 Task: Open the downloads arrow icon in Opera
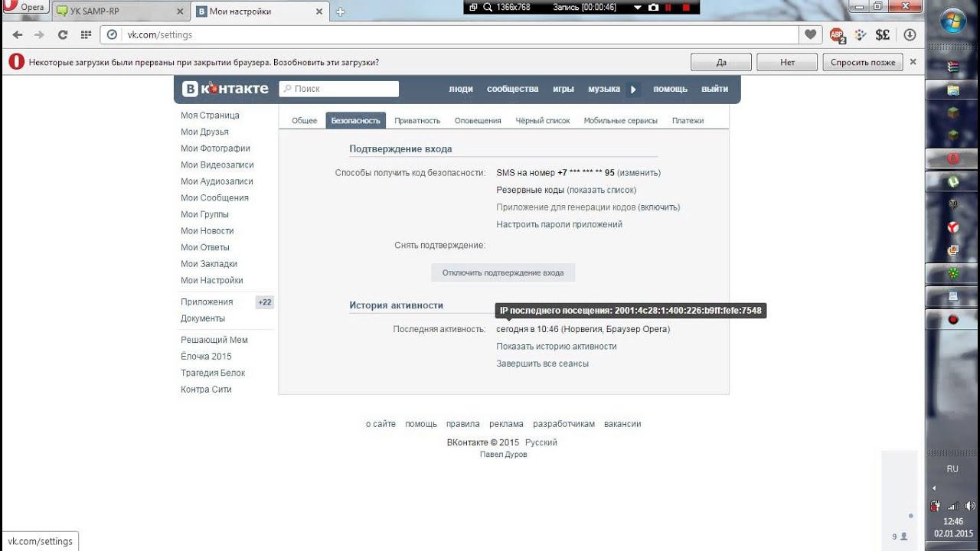(910, 34)
